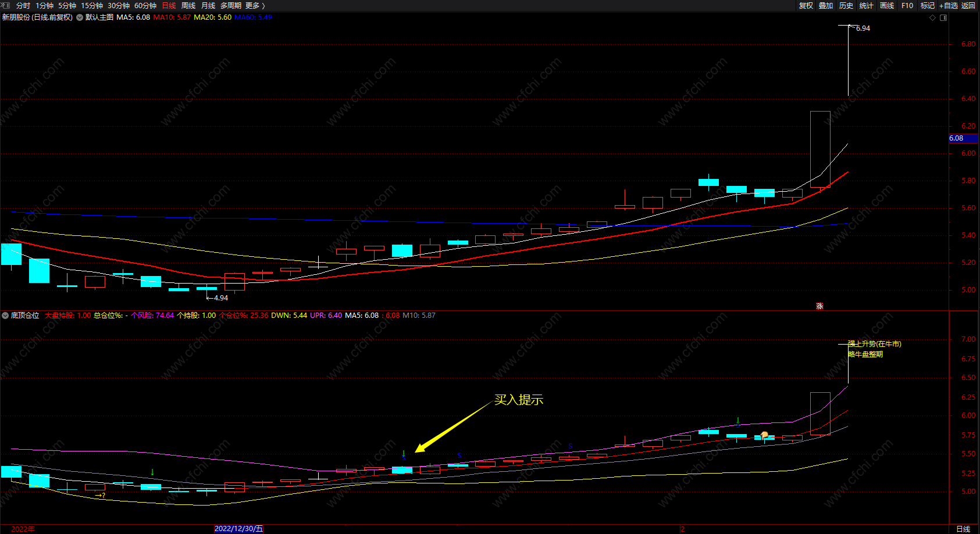Click the 返回 back button

coord(968,5)
